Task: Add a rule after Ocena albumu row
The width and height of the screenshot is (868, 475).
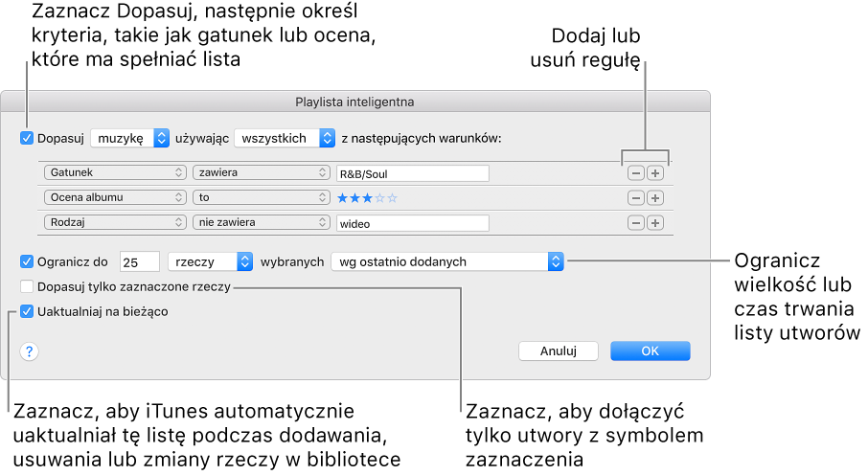Action: (x=655, y=198)
